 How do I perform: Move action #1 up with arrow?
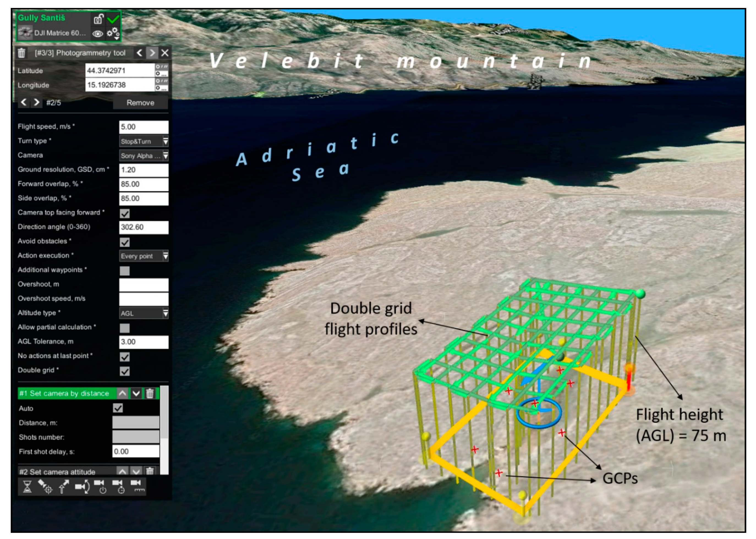122,393
